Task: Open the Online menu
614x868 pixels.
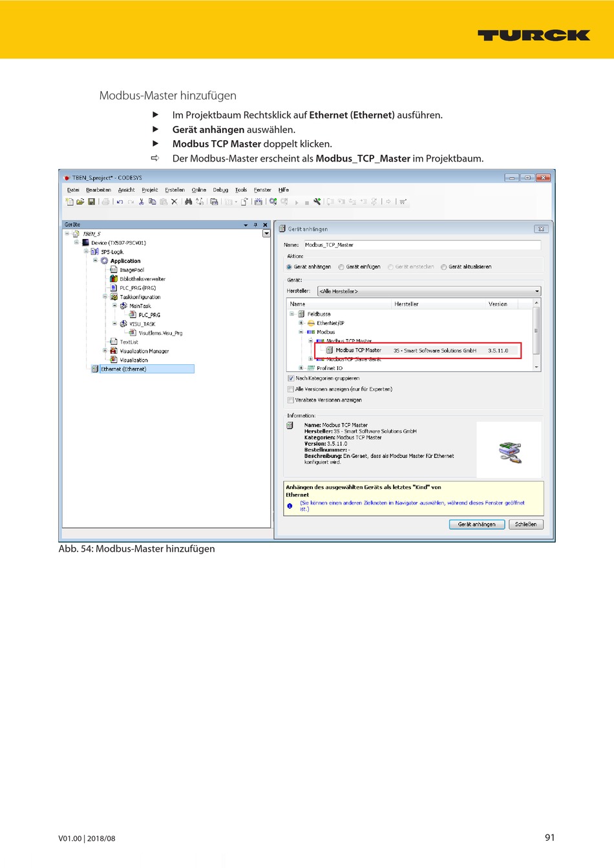Action: (198, 190)
